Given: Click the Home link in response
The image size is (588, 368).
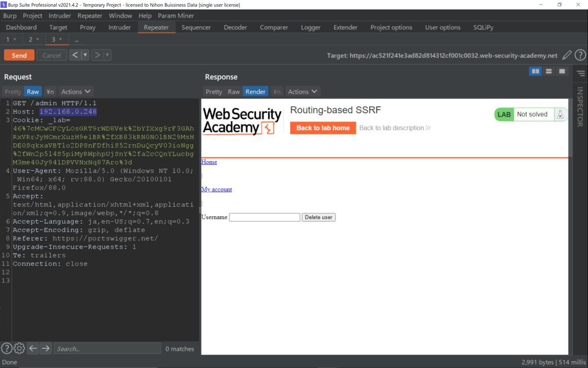Looking at the screenshot, I should 209,162.
